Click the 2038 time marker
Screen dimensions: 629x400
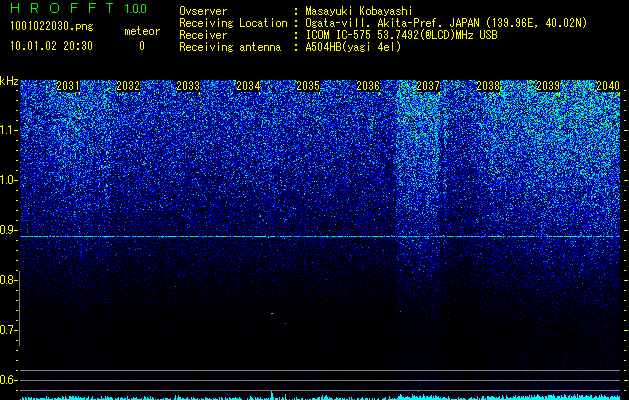pos(488,86)
